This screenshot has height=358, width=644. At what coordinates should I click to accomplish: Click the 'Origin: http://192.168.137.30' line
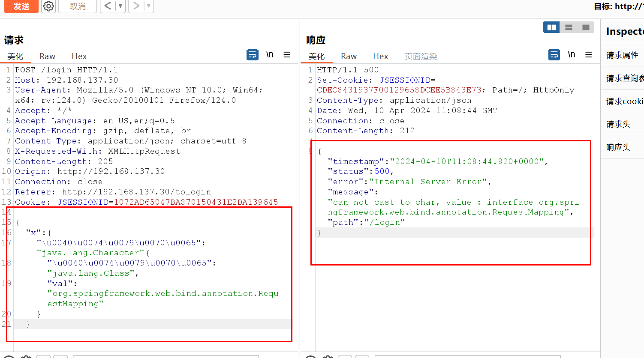(x=90, y=171)
